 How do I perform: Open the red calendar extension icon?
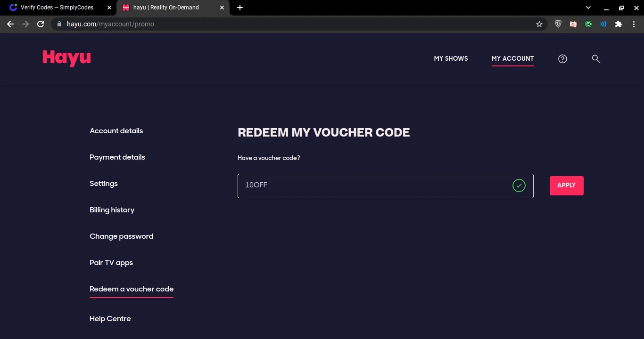point(573,24)
